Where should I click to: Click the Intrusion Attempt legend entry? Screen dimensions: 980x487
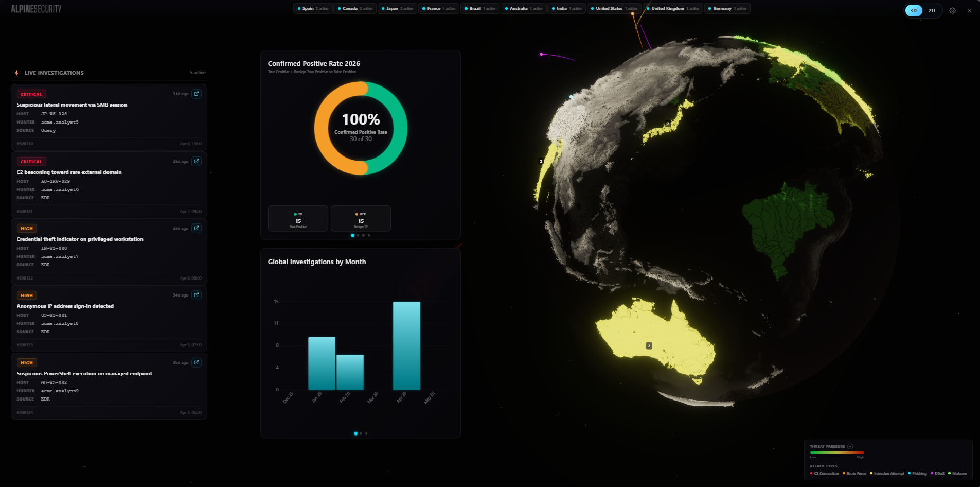click(887, 473)
